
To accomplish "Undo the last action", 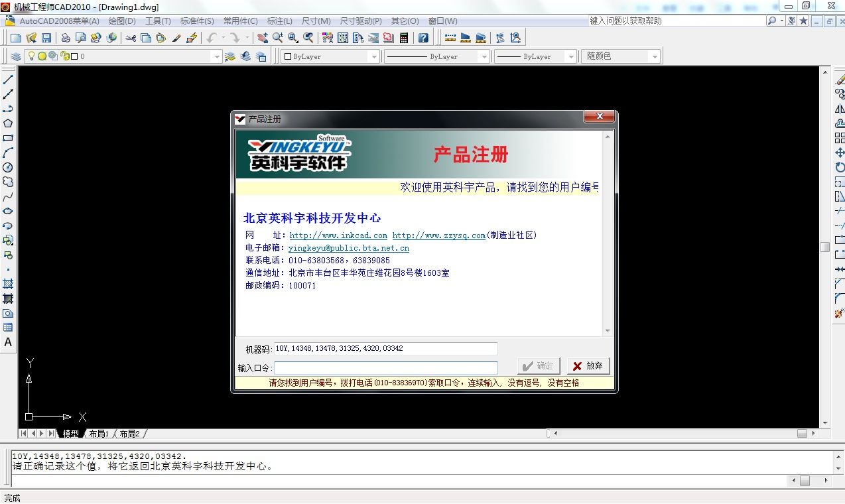I will coord(212,38).
